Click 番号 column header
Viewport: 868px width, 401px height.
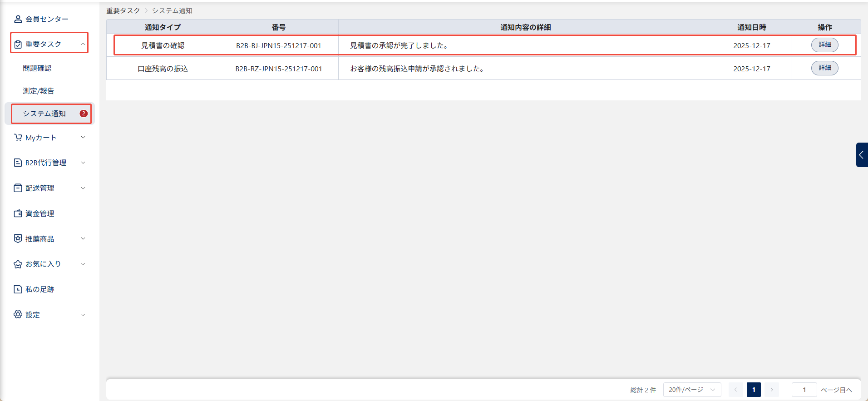pos(279,27)
